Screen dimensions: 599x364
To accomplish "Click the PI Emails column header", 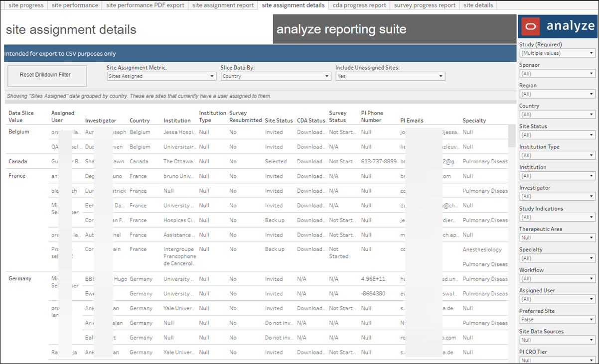I will (413, 121).
